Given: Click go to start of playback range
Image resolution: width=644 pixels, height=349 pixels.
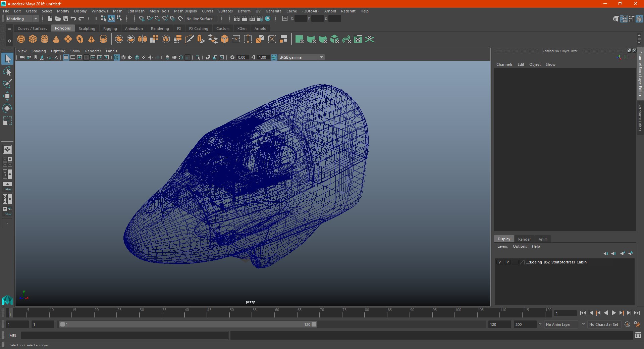Looking at the screenshot, I should 583,313.
